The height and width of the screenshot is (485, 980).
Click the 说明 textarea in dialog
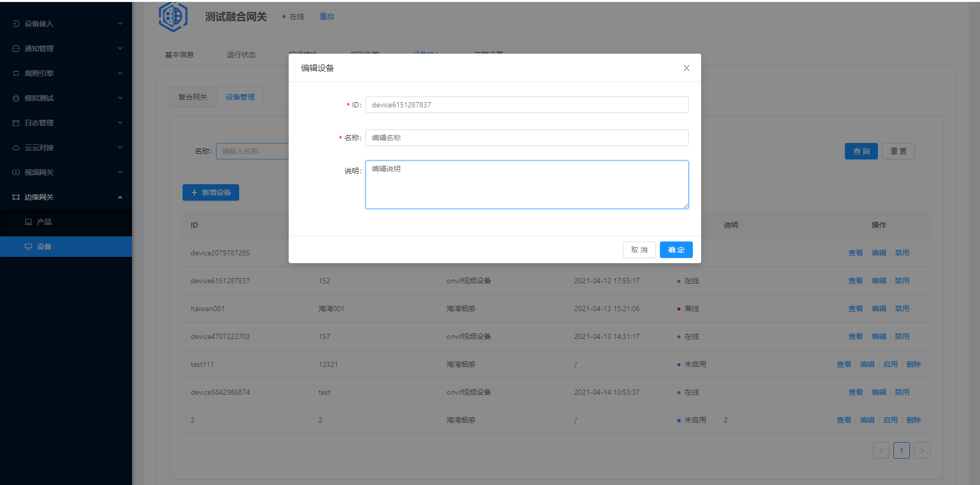coord(526,185)
